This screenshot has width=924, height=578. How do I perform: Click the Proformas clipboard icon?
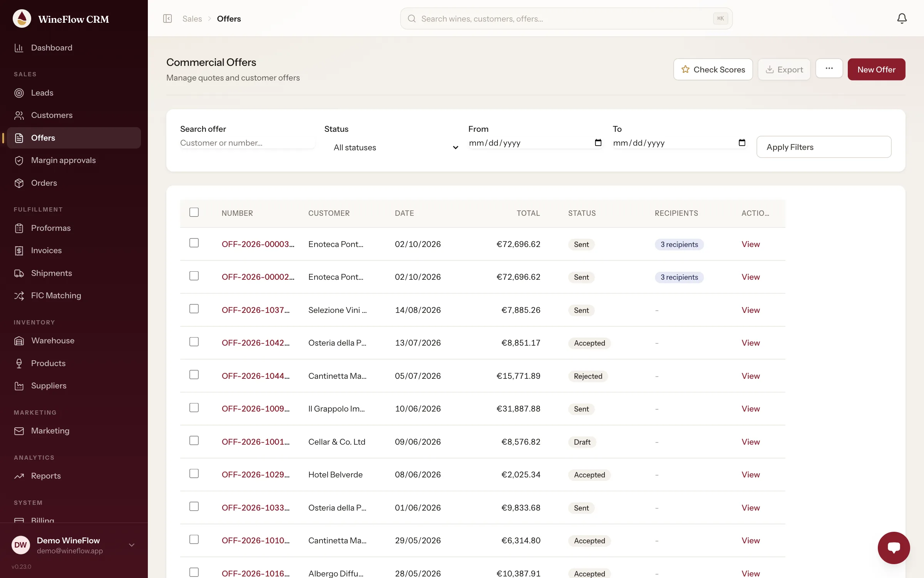click(19, 228)
